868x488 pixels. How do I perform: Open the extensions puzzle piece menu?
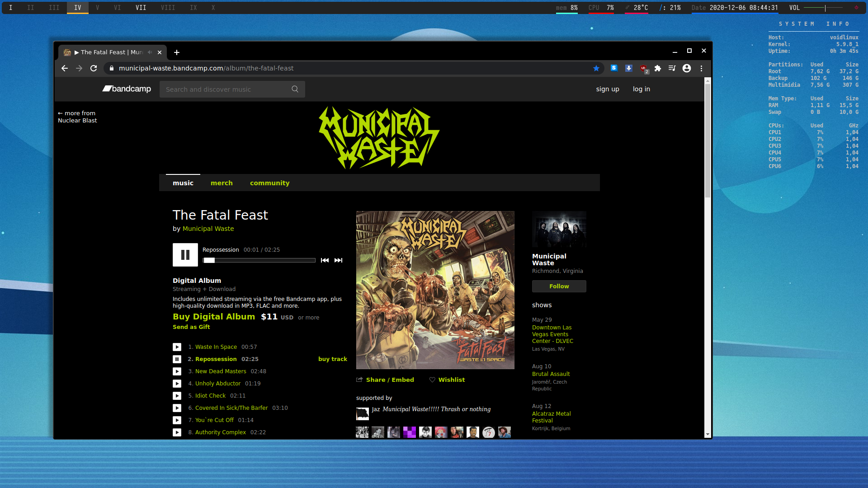pyautogui.click(x=658, y=68)
